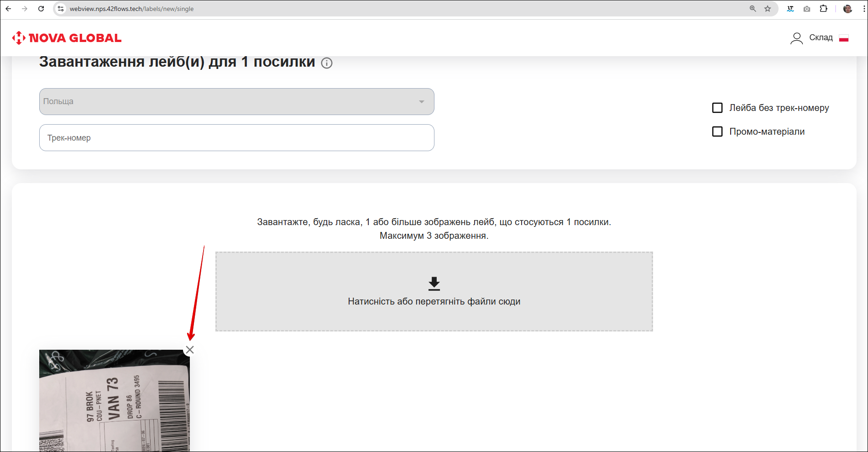Viewport: 868px width, 452px height.
Task: Open the uploaded shipping label thumbnail
Action: [x=114, y=401]
